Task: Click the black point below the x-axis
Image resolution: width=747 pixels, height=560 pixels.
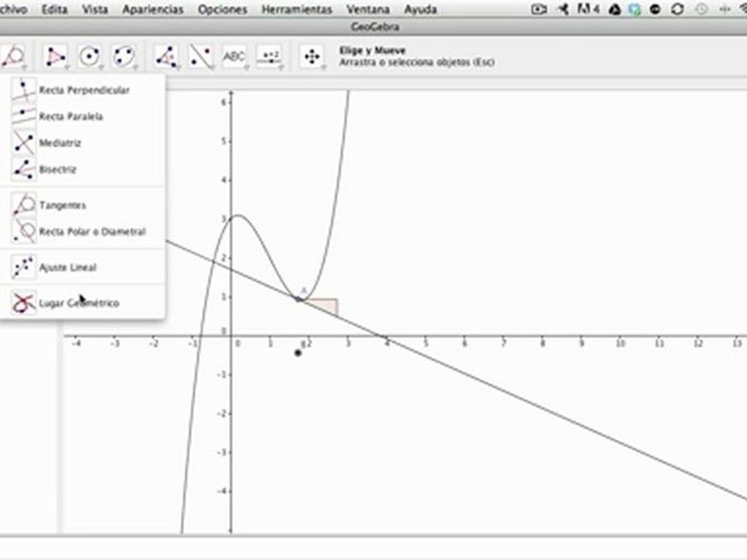Action: click(x=298, y=353)
